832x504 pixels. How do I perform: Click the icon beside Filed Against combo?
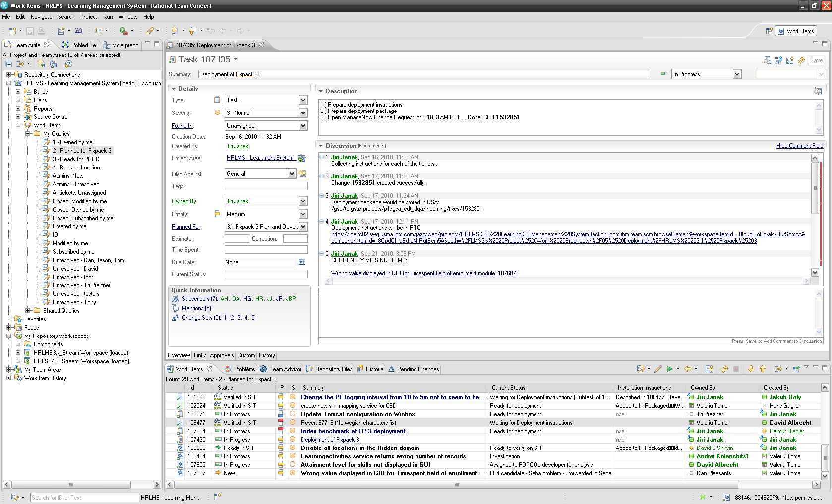(x=302, y=174)
